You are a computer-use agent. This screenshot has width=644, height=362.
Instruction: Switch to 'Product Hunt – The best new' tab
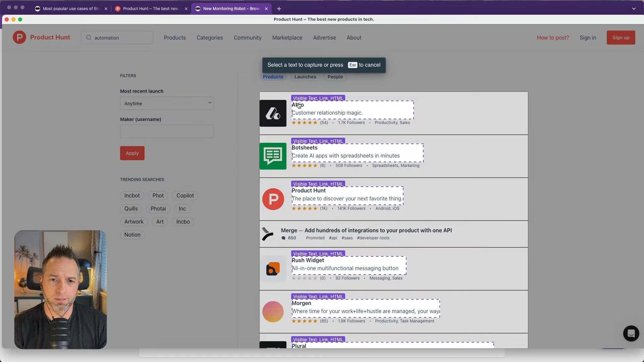point(151,9)
